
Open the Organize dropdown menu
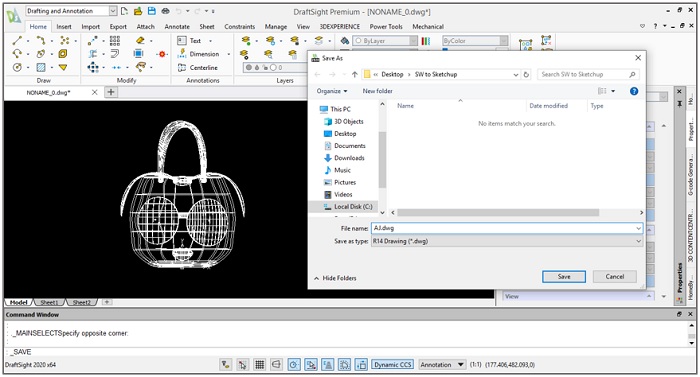[332, 91]
